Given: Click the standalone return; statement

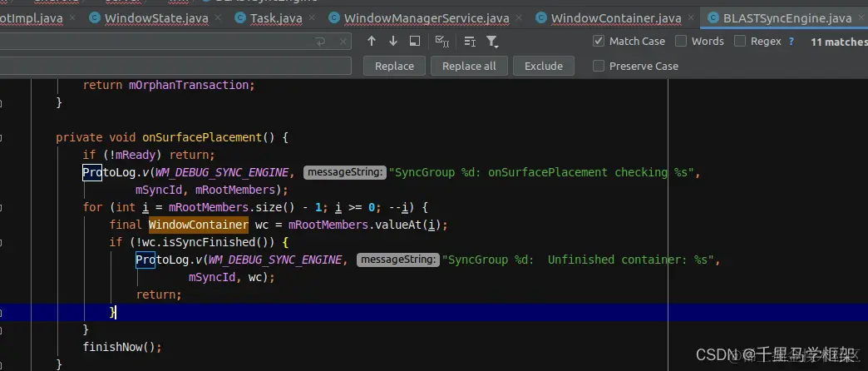Looking at the screenshot, I should click(x=159, y=295).
